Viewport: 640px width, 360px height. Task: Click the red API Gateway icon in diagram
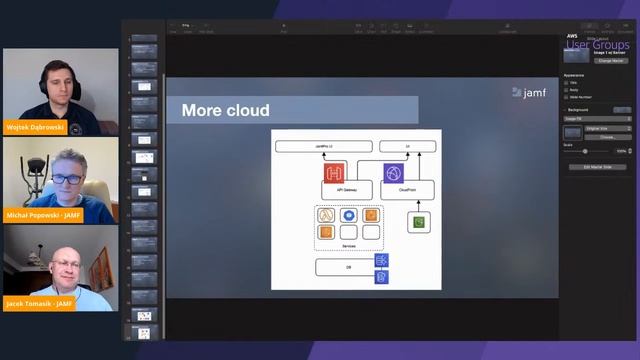[334, 173]
